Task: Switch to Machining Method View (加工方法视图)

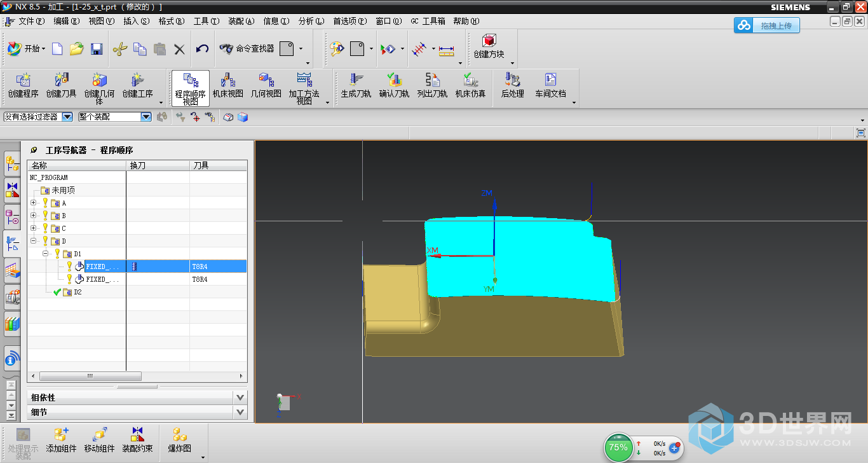Action: click(x=304, y=88)
